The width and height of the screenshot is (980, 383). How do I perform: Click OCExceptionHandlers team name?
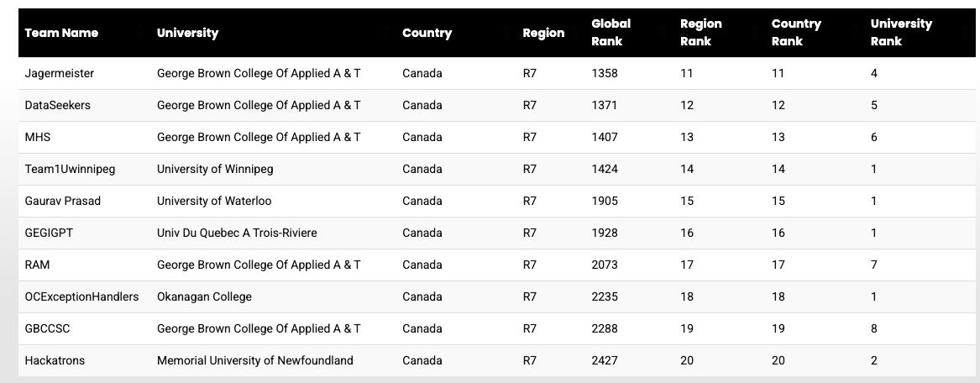pos(81,296)
